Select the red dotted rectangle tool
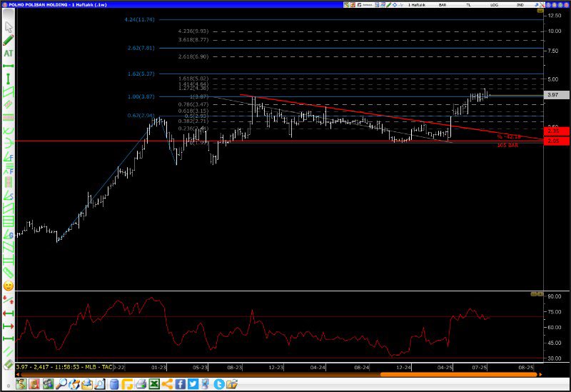Viewport: 571px width, 392px height. tap(9, 104)
